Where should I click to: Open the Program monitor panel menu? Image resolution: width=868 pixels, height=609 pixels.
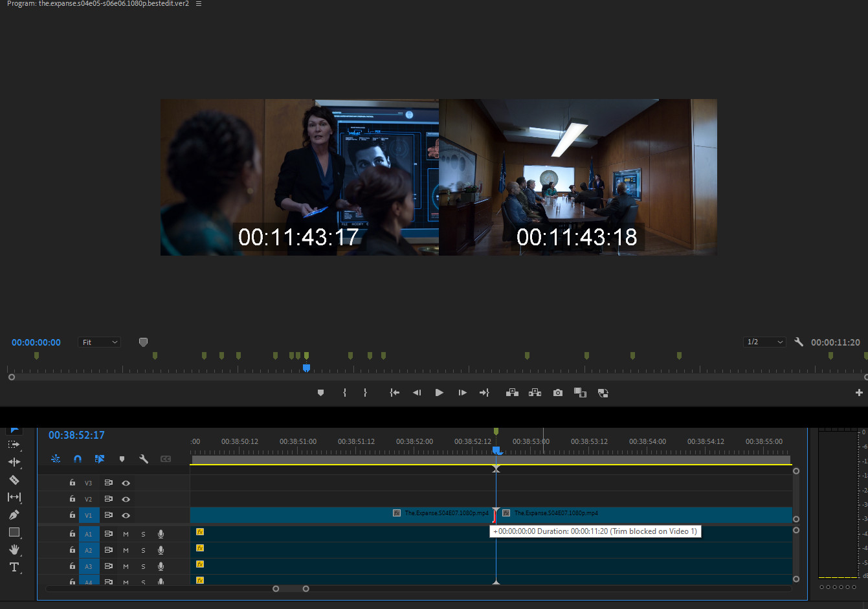[x=199, y=4]
